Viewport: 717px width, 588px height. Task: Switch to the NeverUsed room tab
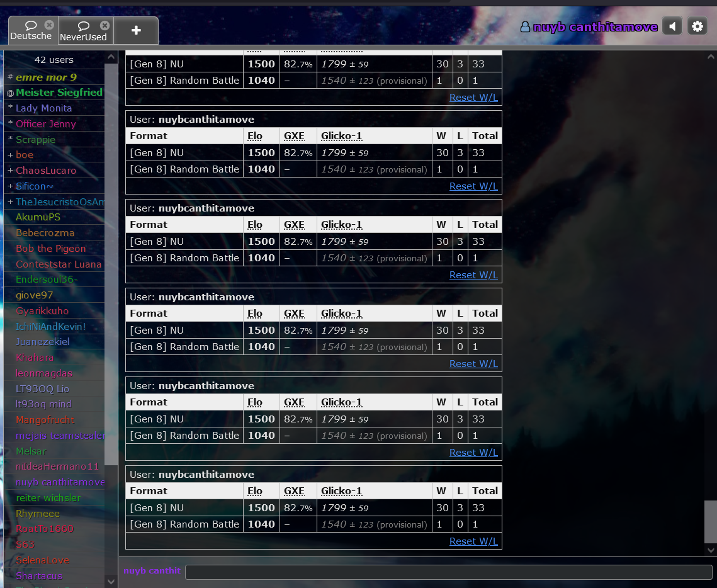coord(83,31)
